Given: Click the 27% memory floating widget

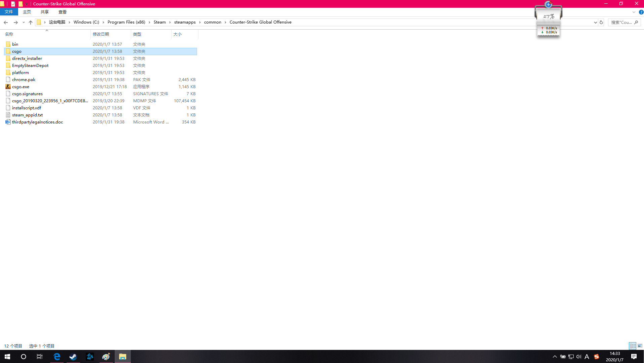Looking at the screenshot, I should click(x=548, y=16).
